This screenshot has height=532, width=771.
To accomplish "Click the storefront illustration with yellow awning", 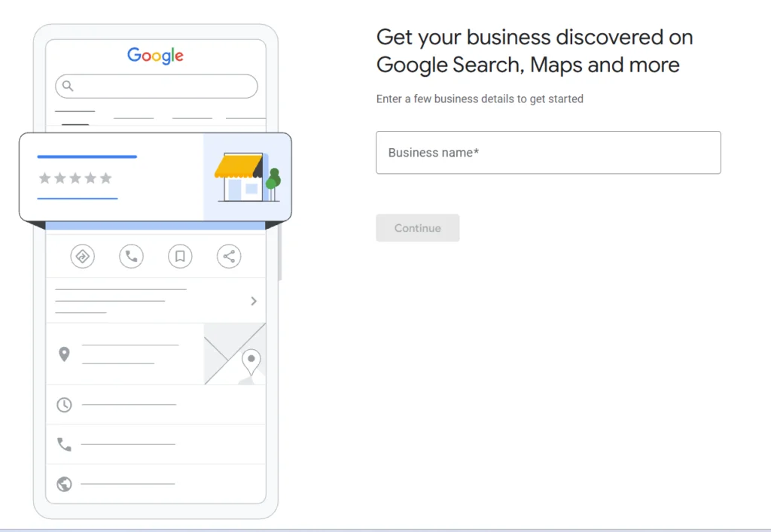I will pyautogui.click(x=247, y=177).
